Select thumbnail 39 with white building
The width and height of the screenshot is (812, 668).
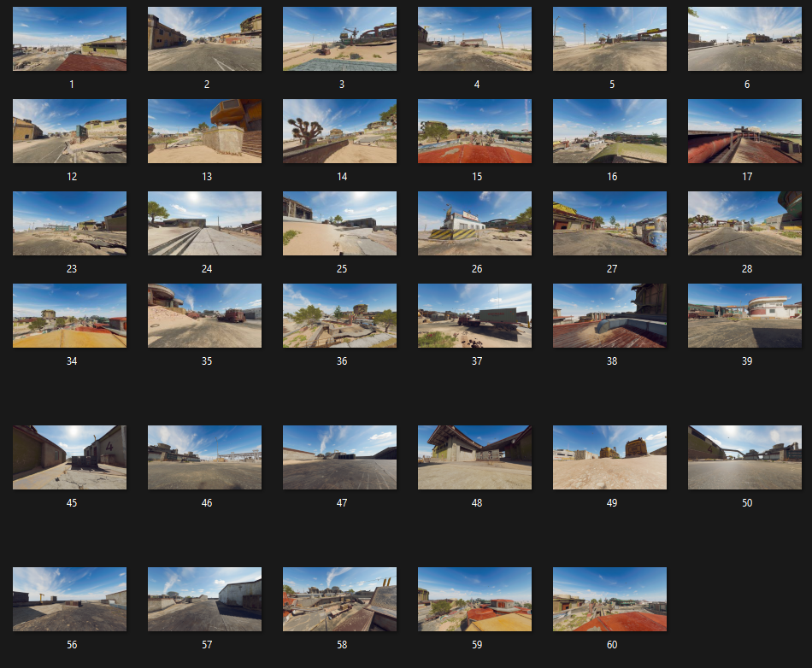(x=744, y=315)
